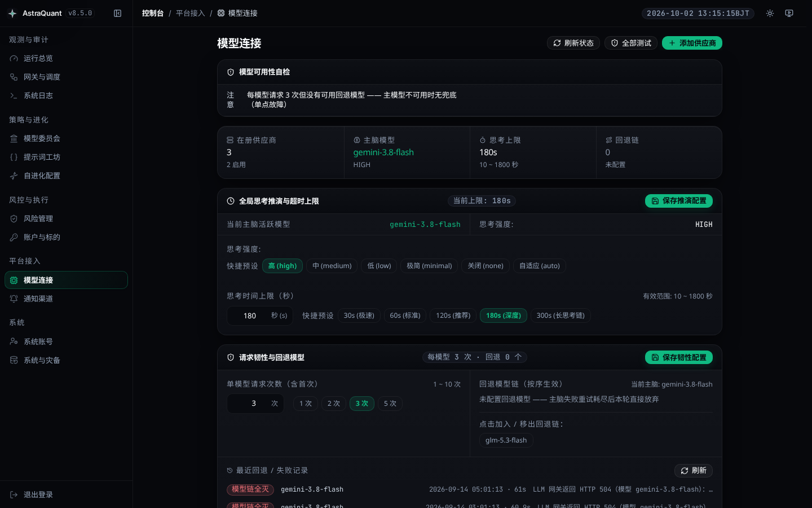Click the 风险管理 shield icon

coord(14,218)
